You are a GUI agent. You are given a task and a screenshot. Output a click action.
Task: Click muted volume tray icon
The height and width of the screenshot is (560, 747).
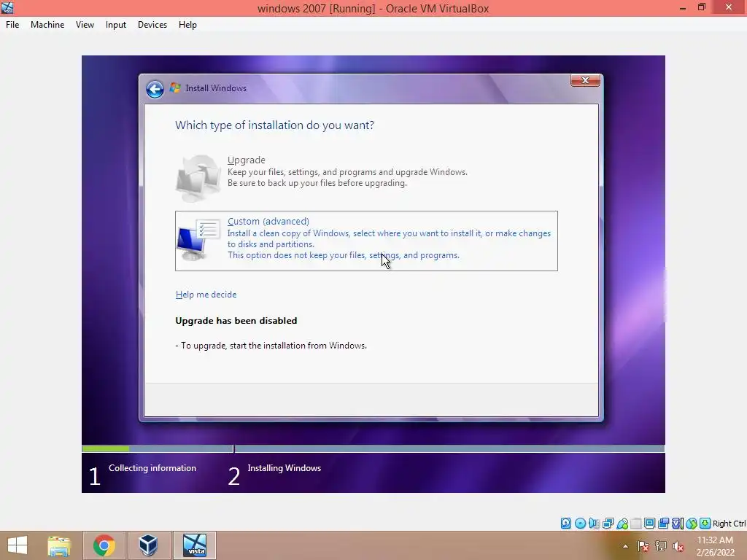point(678,546)
